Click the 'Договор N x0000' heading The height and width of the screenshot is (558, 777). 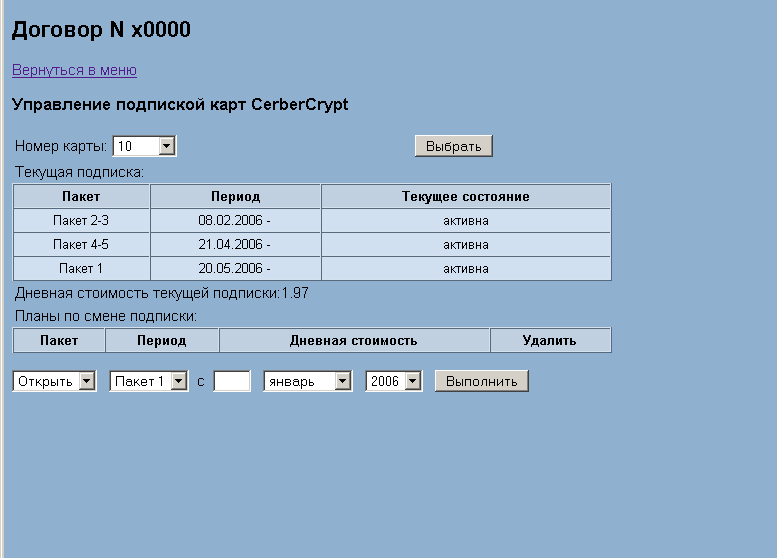[101, 31]
